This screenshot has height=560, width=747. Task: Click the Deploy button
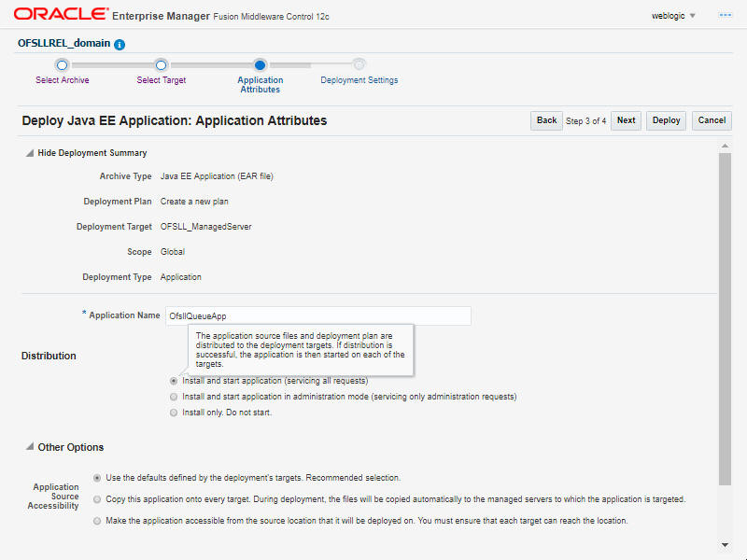[666, 120]
